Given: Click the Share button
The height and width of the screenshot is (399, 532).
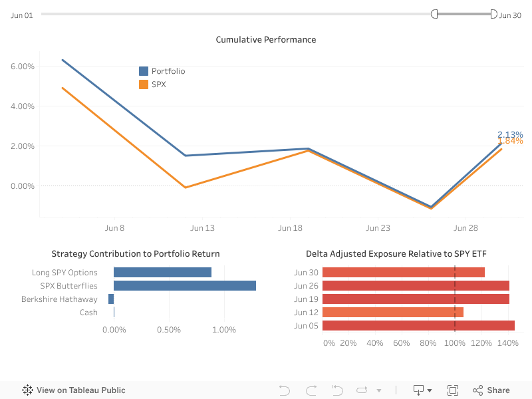Looking at the screenshot, I should (491, 390).
